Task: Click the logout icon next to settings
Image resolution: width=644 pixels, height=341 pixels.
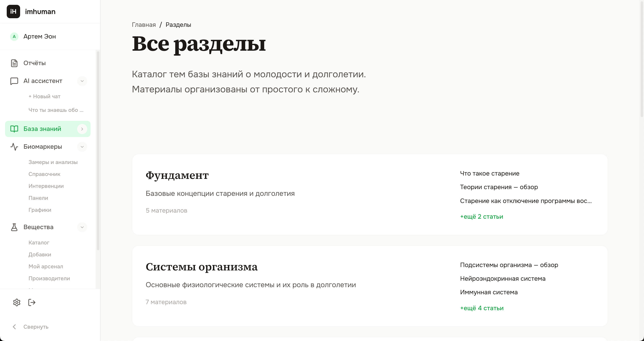Action: 32,302
